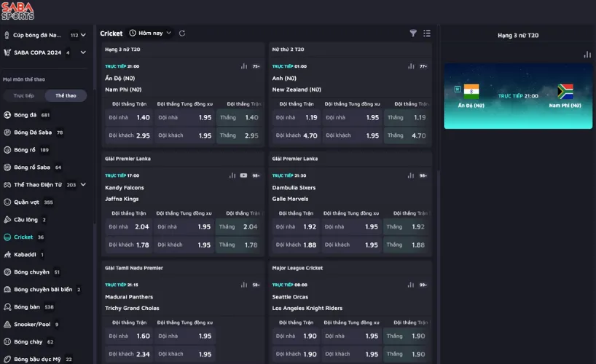Select Bóng đá in sports sidebar

tap(25, 115)
